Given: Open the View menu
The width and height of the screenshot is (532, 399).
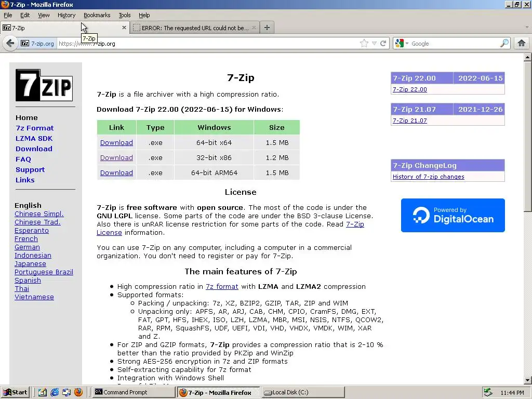Looking at the screenshot, I should 44,15.
